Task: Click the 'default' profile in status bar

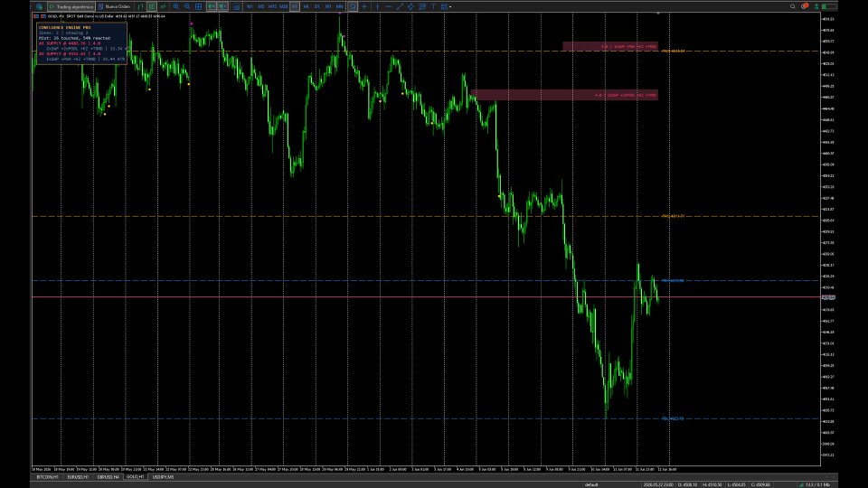Action: [x=591, y=484]
